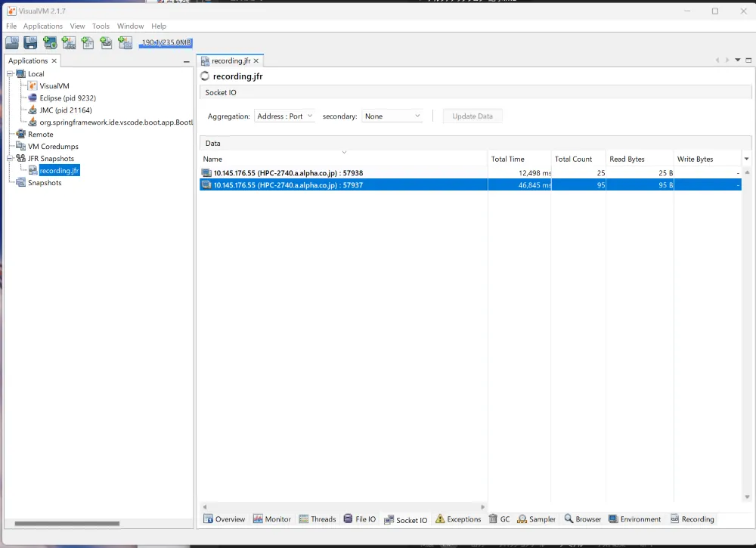Switch to the Overview tab

pyautogui.click(x=225, y=519)
